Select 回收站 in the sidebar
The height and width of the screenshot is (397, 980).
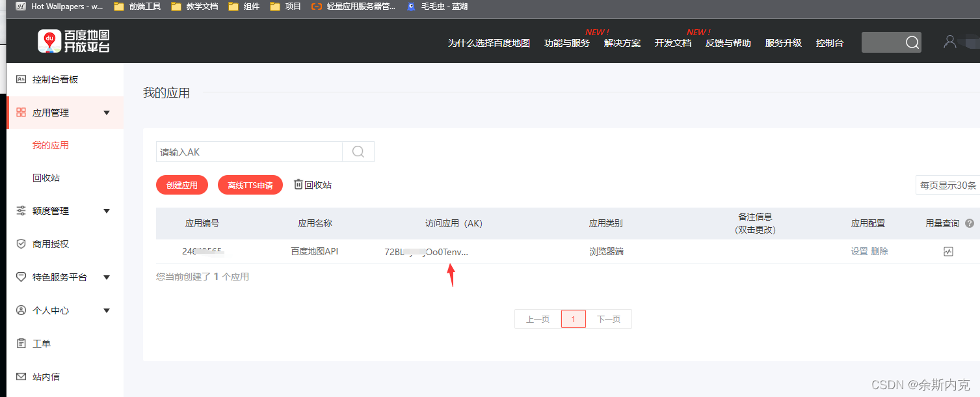[x=46, y=178]
